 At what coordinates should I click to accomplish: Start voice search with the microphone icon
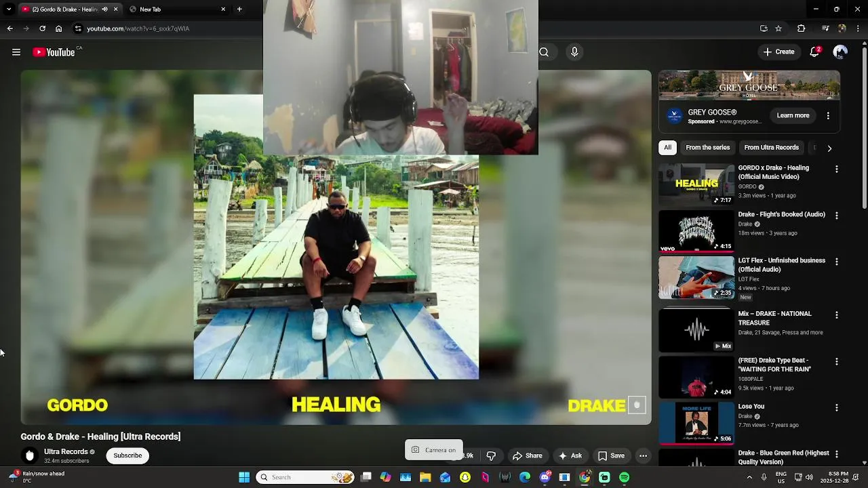coord(574,52)
